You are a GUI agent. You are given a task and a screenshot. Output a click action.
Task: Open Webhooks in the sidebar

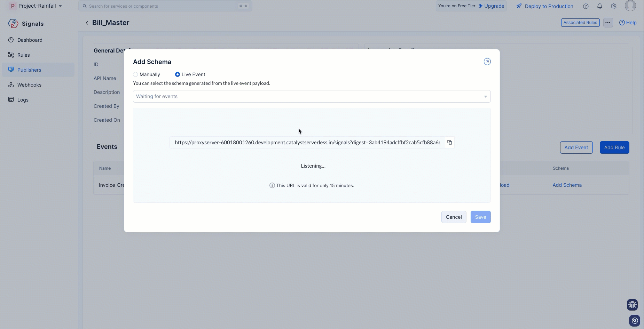(x=29, y=85)
